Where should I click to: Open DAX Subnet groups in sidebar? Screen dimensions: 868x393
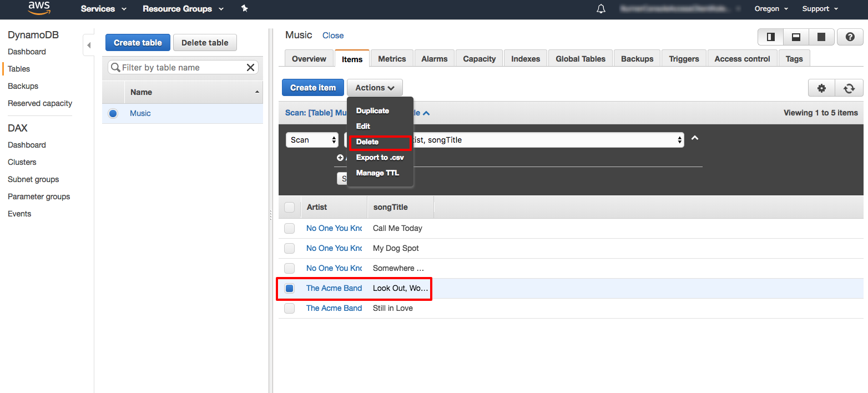[33, 179]
